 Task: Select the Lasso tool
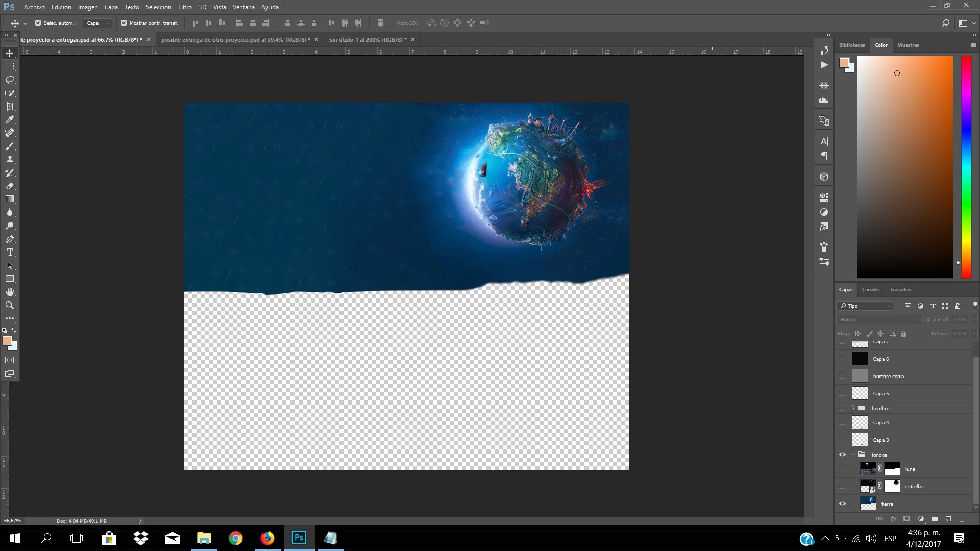click(x=10, y=80)
